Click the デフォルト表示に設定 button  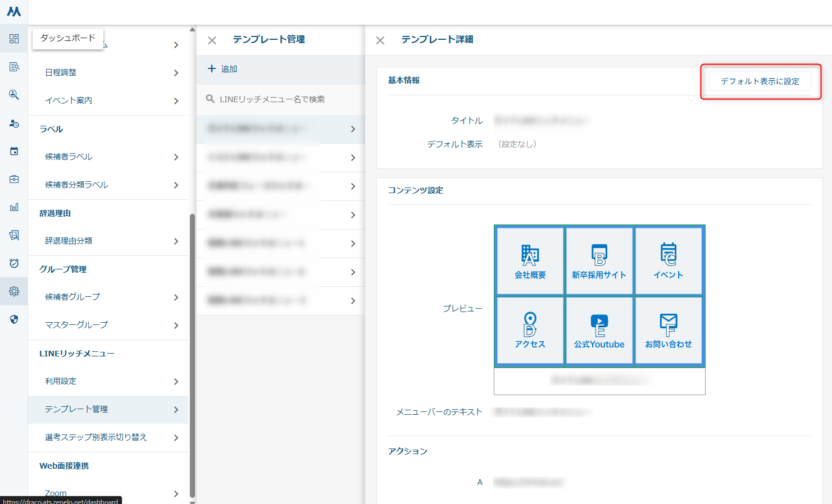[x=760, y=81]
